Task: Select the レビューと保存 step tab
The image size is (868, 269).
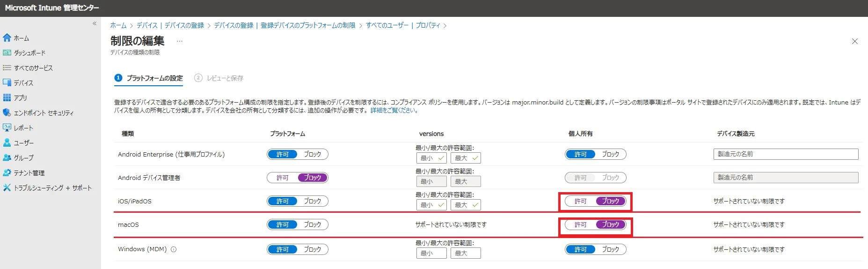Action: coord(219,78)
